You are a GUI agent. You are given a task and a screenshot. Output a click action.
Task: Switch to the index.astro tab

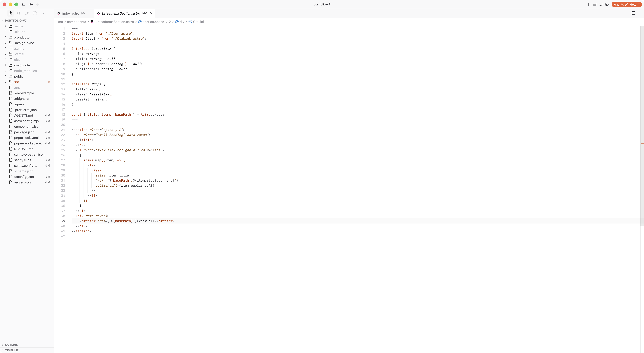(74, 13)
